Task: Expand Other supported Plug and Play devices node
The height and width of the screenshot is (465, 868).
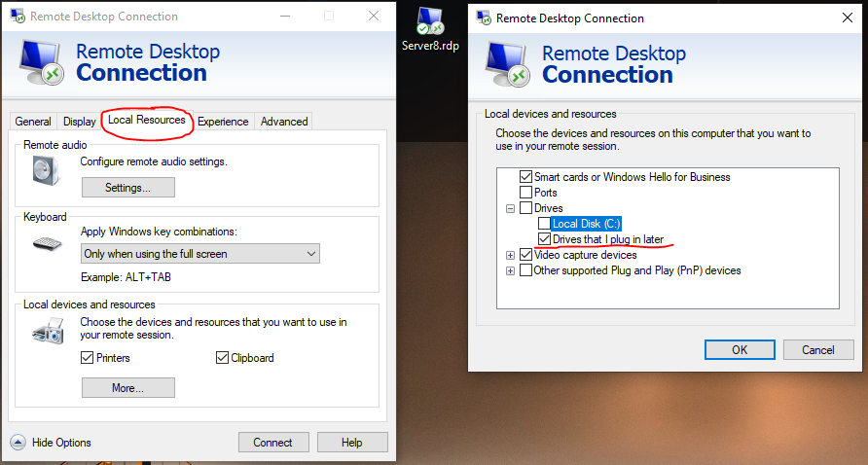Action: point(511,270)
